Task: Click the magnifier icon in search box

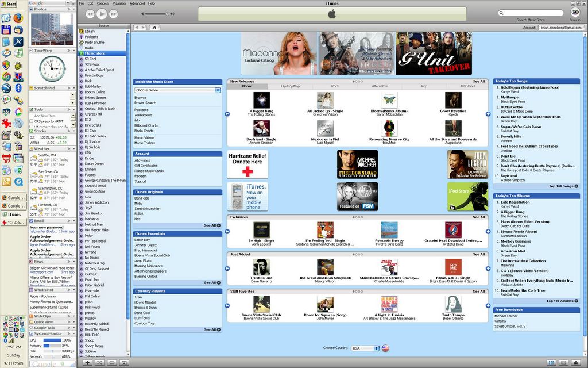Action: 501,13
